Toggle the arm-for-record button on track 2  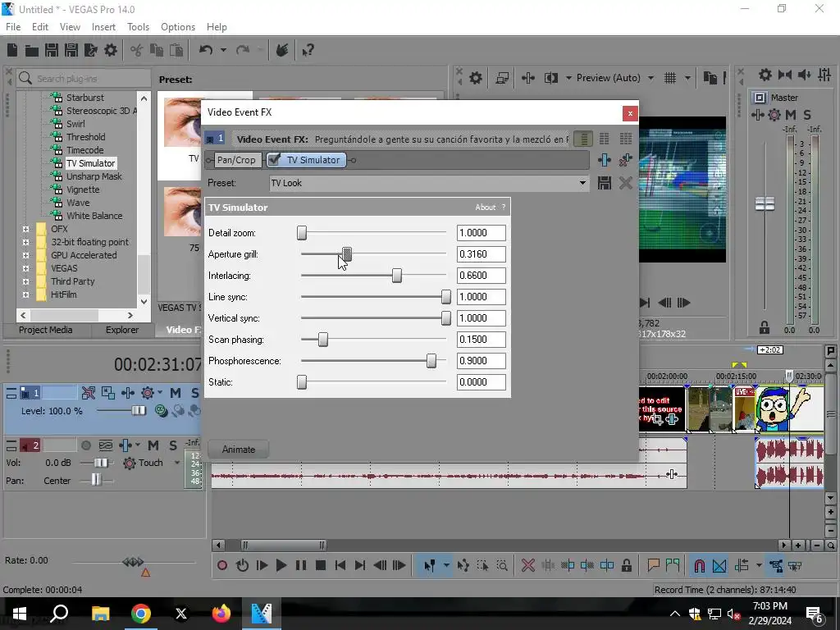point(85,445)
